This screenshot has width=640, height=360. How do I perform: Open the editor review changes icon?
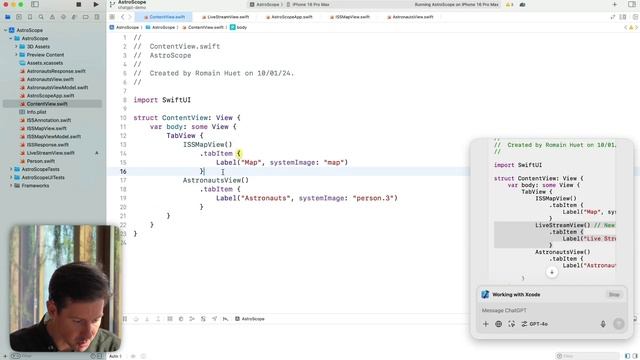coord(613,17)
